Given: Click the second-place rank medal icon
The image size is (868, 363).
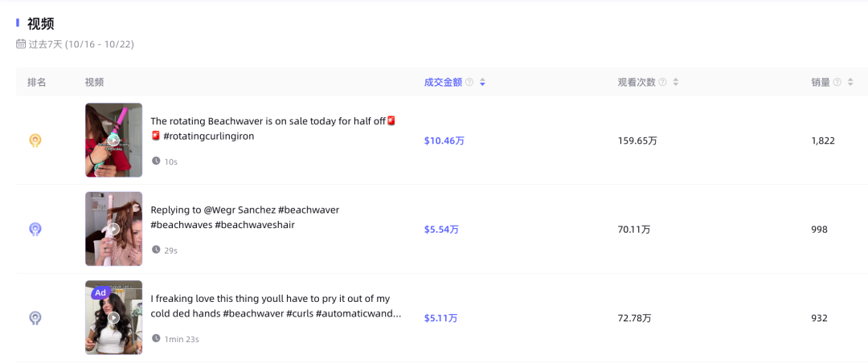Looking at the screenshot, I should 35,230.
